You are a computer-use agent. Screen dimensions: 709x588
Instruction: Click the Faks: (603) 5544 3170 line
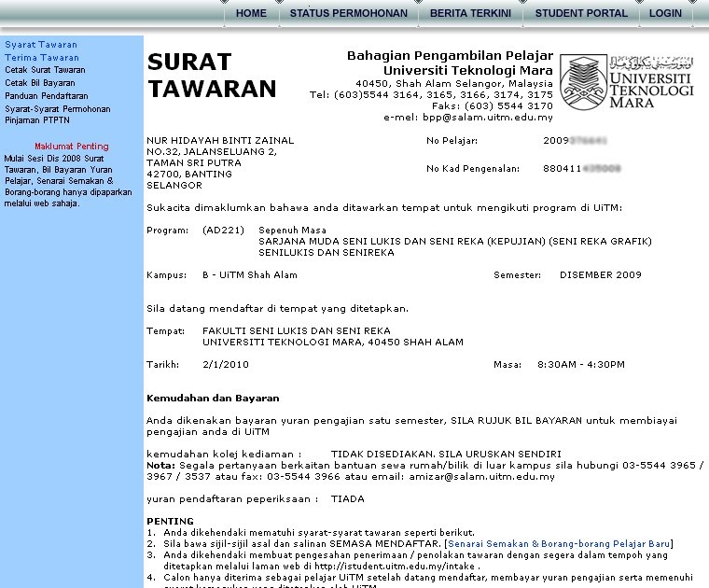point(493,106)
